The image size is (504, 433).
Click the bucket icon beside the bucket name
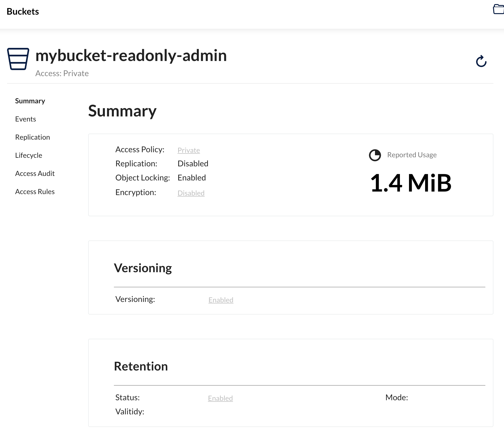click(x=18, y=59)
